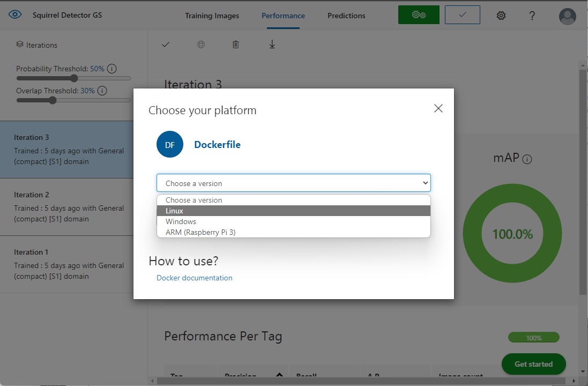588x386 pixels.
Task: Click the Prediction URL globe icon
Action: pyautogui.click(x=201, y=44)
